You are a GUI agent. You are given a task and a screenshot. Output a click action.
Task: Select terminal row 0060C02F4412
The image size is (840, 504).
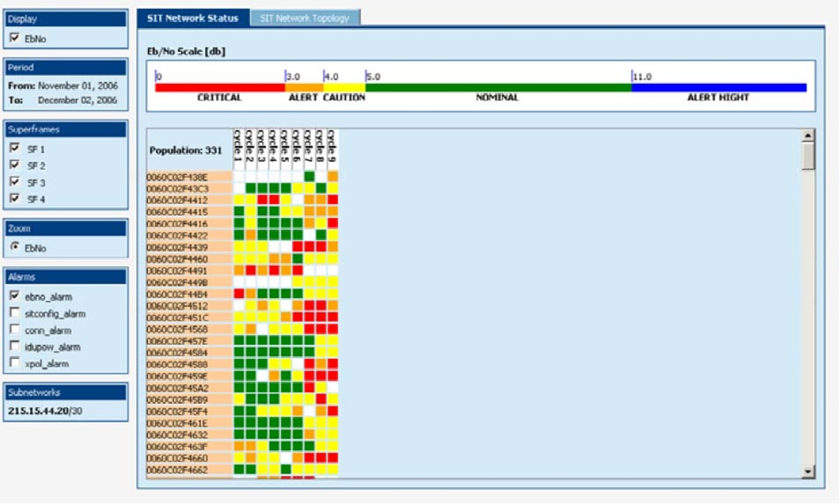click(x=189, y=200)
